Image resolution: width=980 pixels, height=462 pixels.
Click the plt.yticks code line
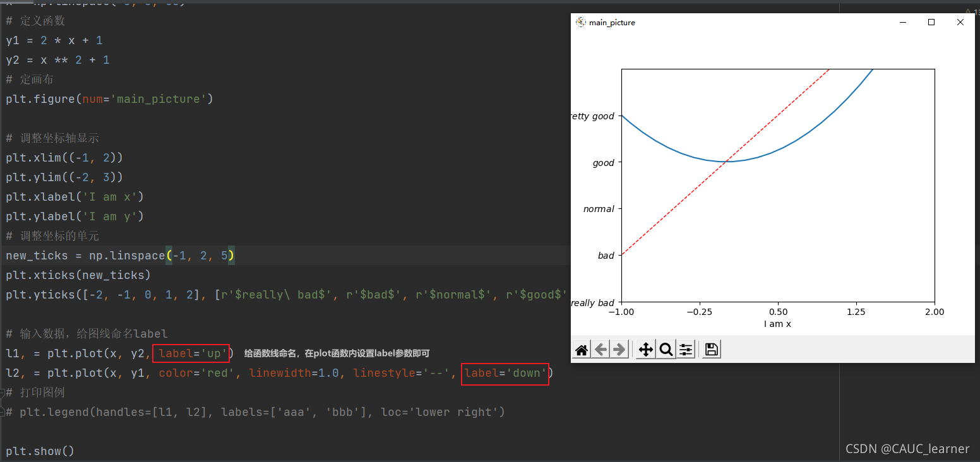(287, 295)
